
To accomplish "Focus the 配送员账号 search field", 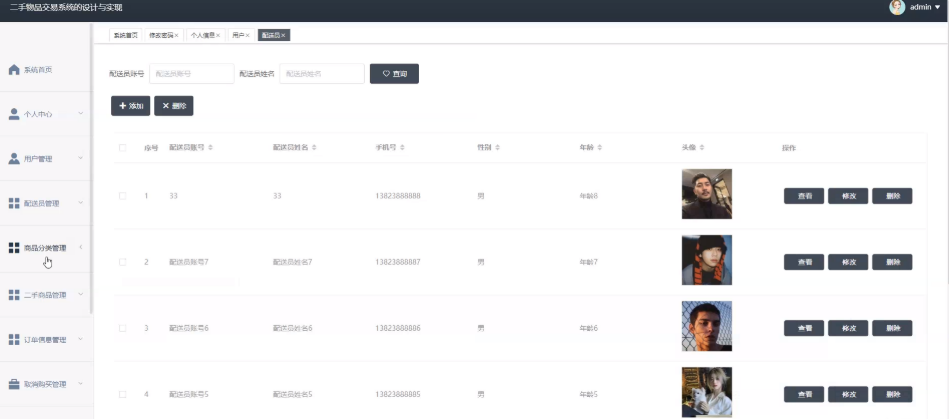I will [x=192, y=74].
